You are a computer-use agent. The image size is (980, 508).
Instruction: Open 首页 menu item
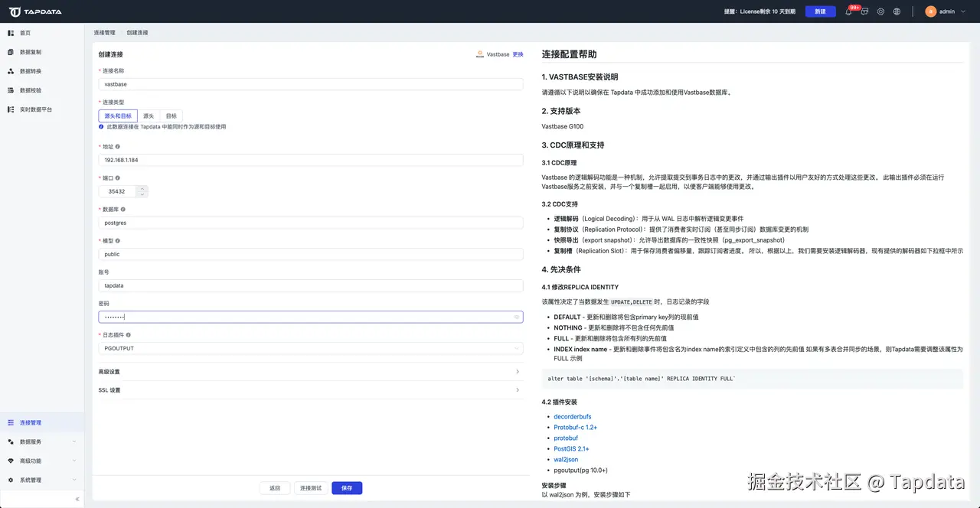point(42,33)
